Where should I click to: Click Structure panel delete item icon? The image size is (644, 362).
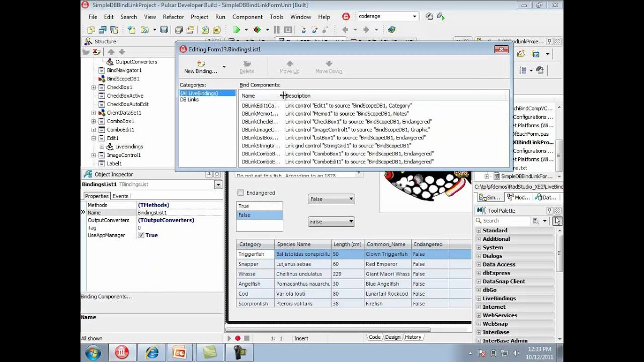pos(97,52)
